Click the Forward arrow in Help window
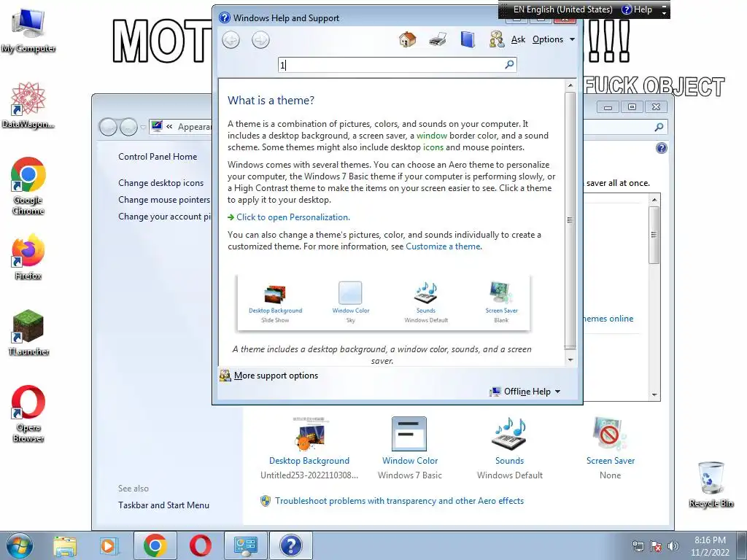The image size is (747, 560). [x=260, y=40]
